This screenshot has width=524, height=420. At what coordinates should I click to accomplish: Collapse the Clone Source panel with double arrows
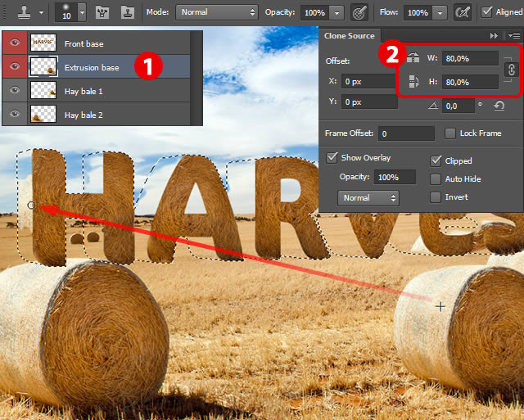[494, 35]
